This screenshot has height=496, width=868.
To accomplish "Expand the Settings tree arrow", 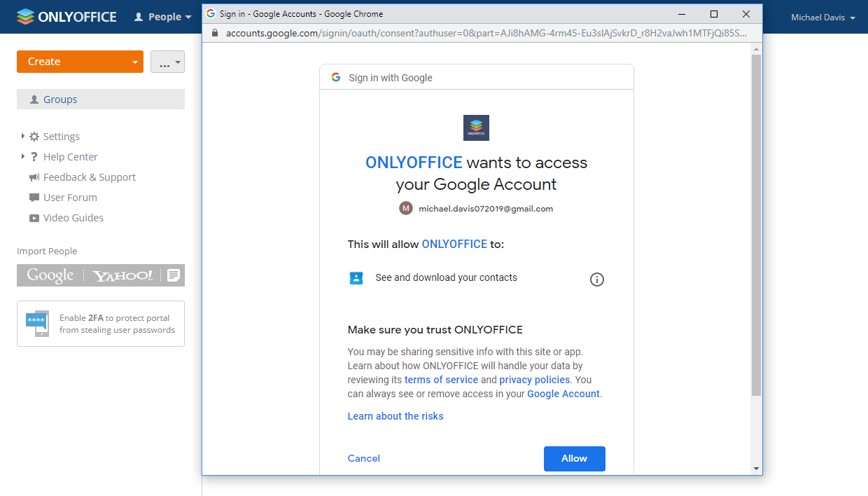I will (x=23, y=136).
